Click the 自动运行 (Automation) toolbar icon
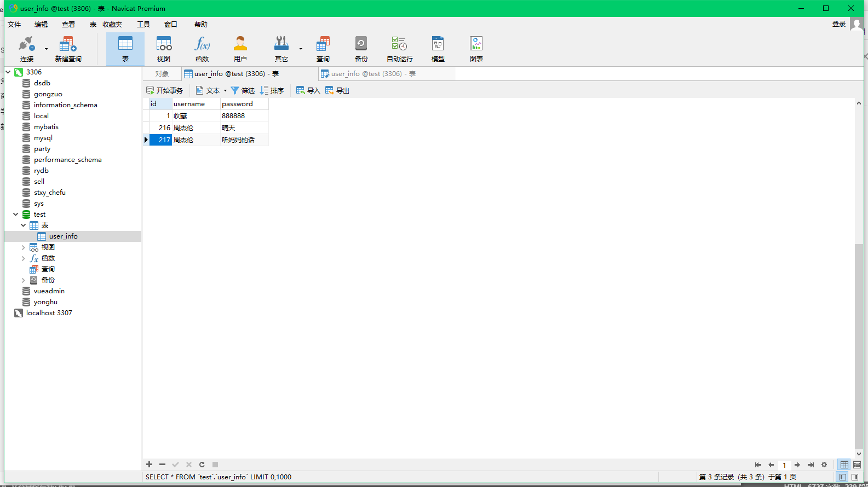 pos(399,49)
